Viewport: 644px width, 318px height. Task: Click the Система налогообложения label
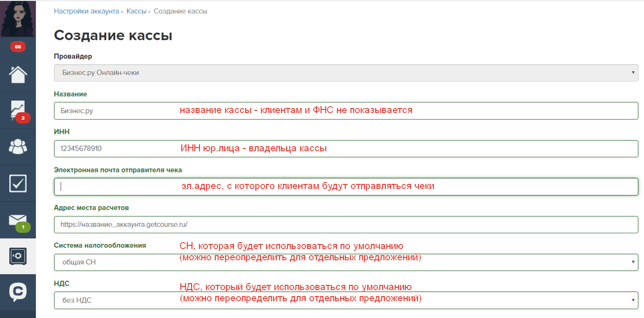point(100,245)
